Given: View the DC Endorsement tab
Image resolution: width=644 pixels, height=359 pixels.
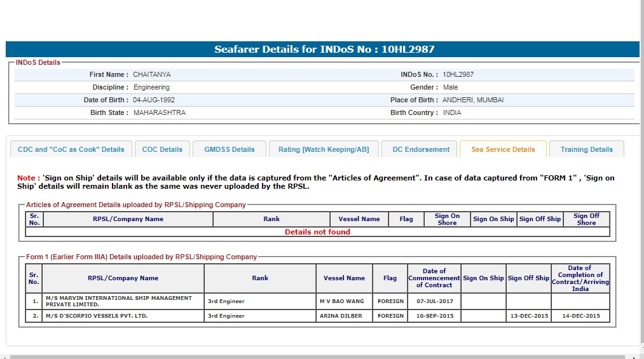Looking at the screenshot, I should (421, 149).
